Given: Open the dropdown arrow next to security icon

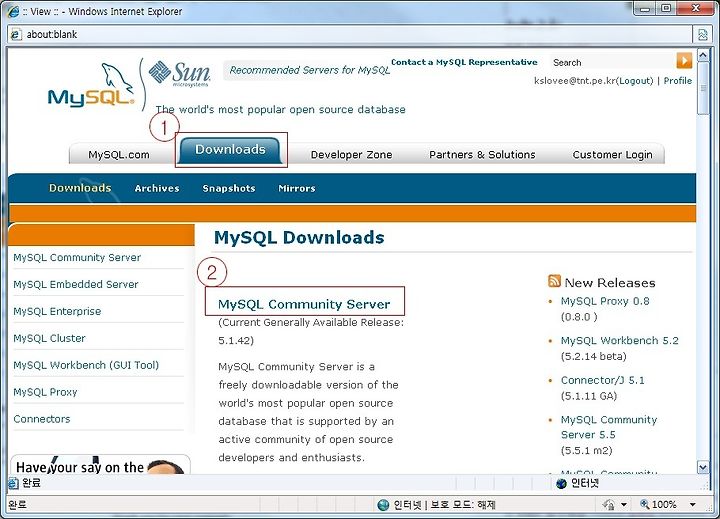Looking at the screenshot, I should point(624,505).
